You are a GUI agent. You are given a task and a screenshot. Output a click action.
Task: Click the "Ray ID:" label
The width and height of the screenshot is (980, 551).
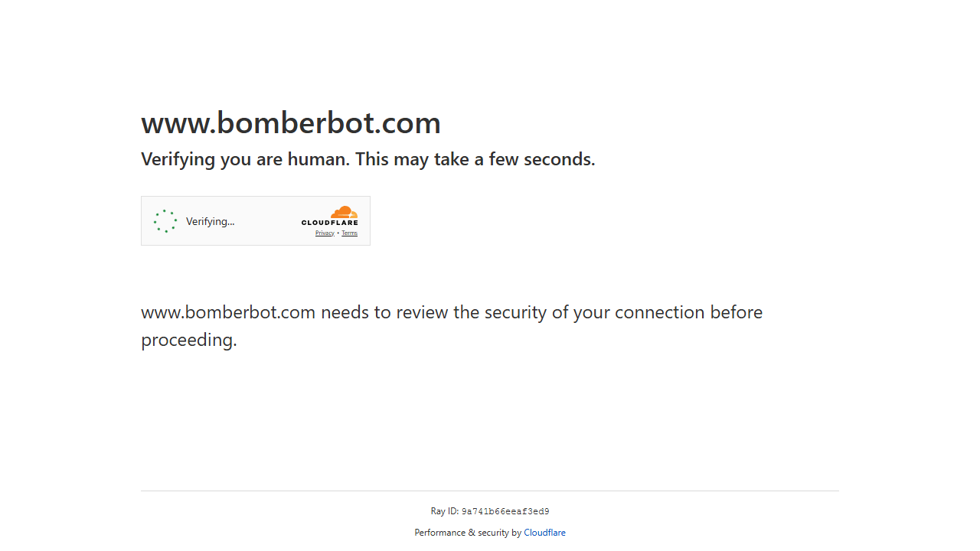(445, 512)
